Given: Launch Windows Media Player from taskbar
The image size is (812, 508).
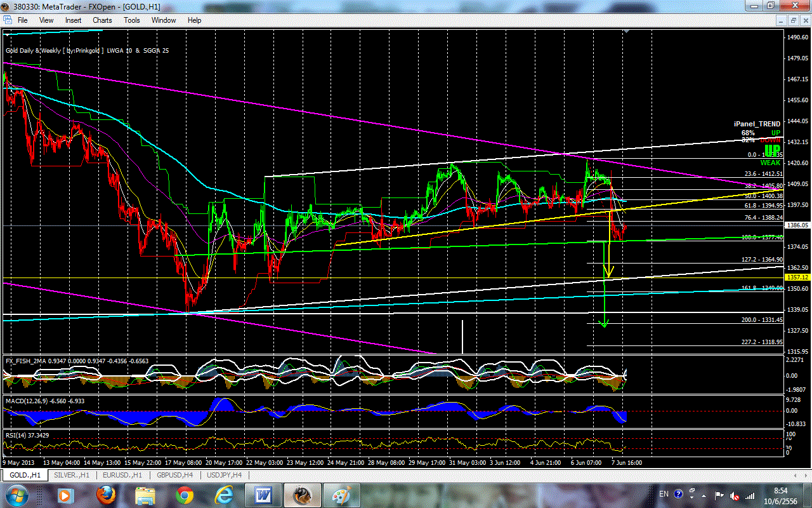Looking at the screenshot, I should 65,495.
